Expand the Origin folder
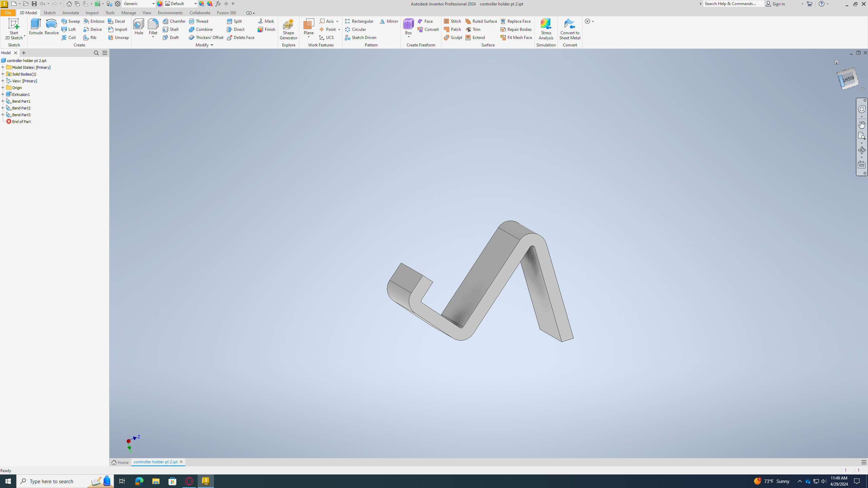Screen dimensions: 868x488 (3, 87)
